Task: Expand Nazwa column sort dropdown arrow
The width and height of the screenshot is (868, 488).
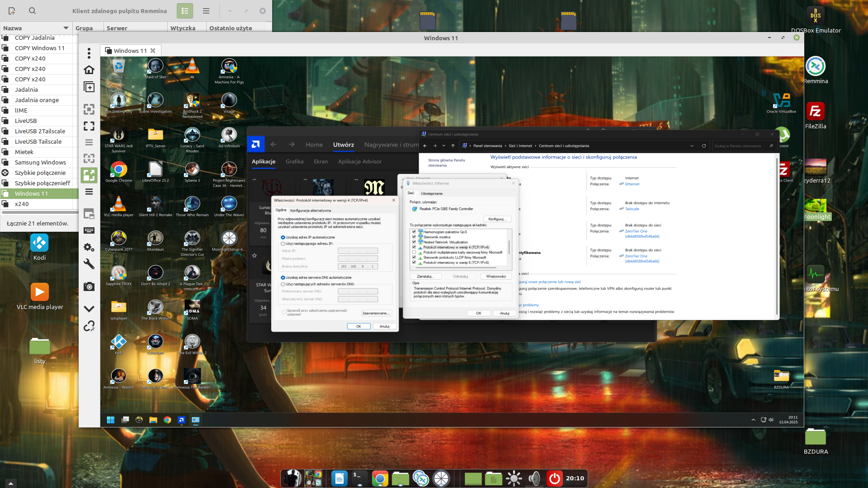Action: pos(66,28)
